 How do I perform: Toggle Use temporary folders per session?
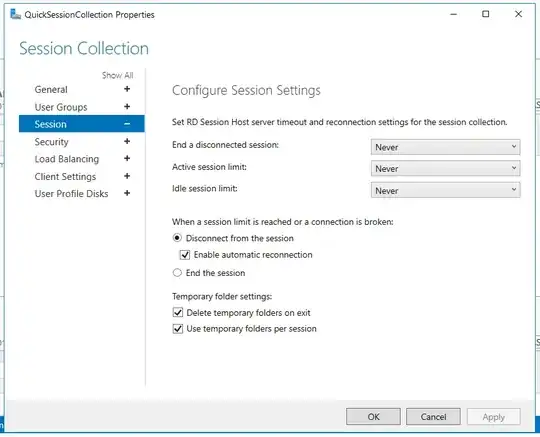[x=178, y=329]
